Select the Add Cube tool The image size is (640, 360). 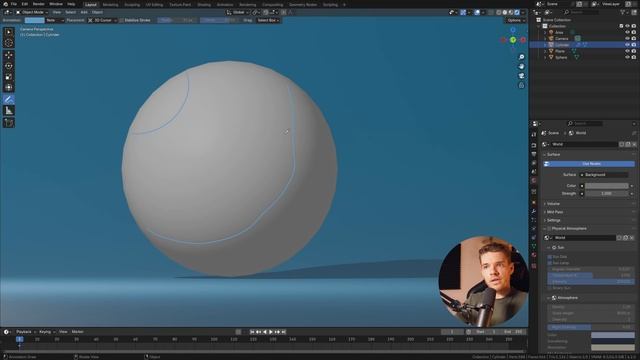[x=9, y=122]
